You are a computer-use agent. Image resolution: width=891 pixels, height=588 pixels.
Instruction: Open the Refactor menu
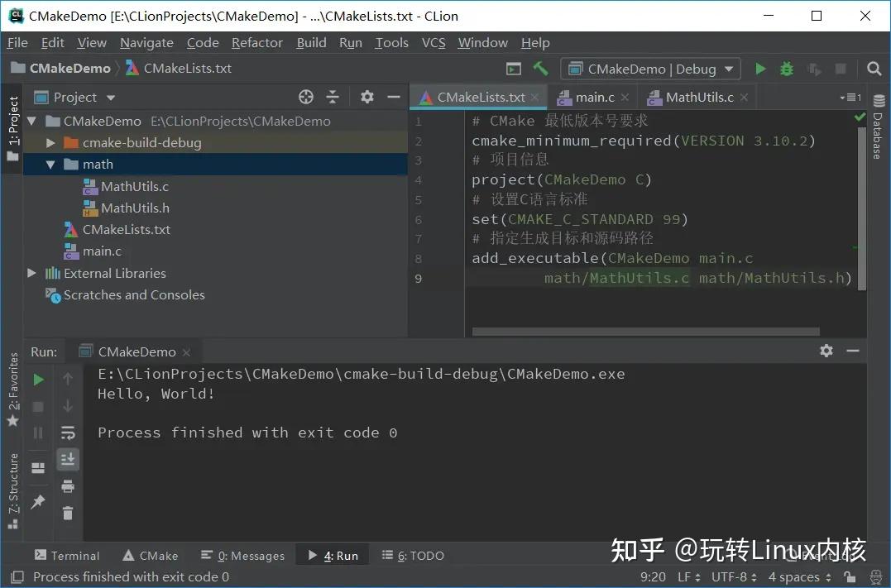256,43
